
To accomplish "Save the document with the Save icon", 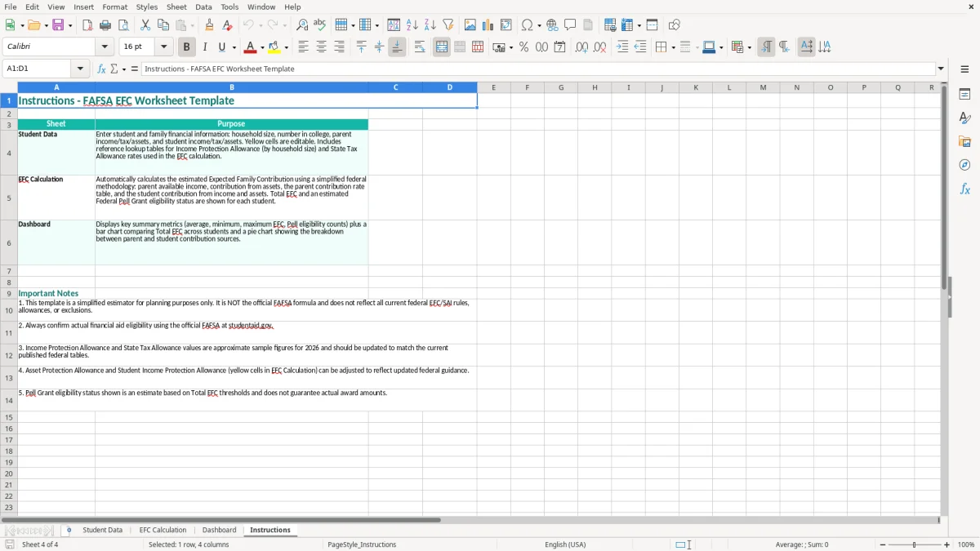I will pos(58,25).
